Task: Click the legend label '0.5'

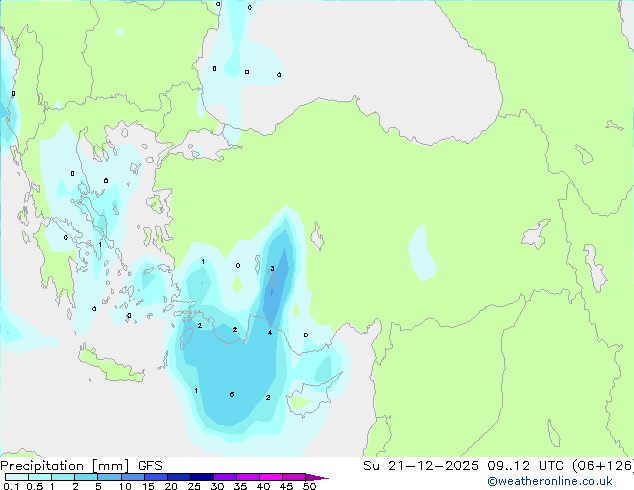Action: click(x=35, y=486)
